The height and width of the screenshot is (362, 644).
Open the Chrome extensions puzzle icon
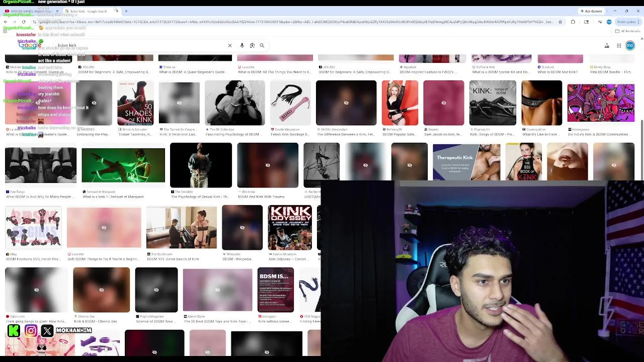573,22
